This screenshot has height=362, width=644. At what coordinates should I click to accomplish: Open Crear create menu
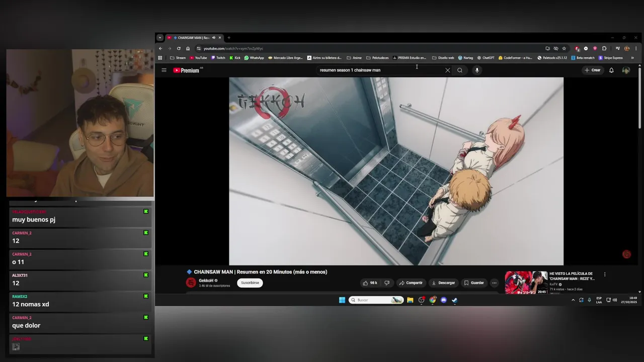click(593, 70)
